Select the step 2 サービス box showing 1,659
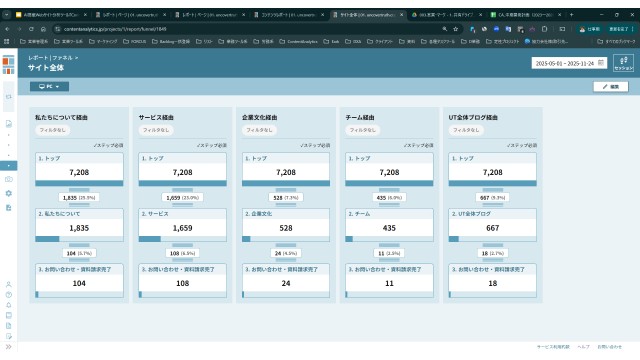 tap(182, 225)
